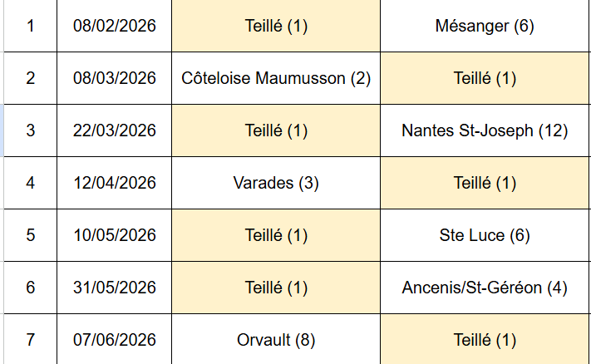Click matchday number 7 cell
The width and height of the screenshot is (591, 364).
point(31,339)
